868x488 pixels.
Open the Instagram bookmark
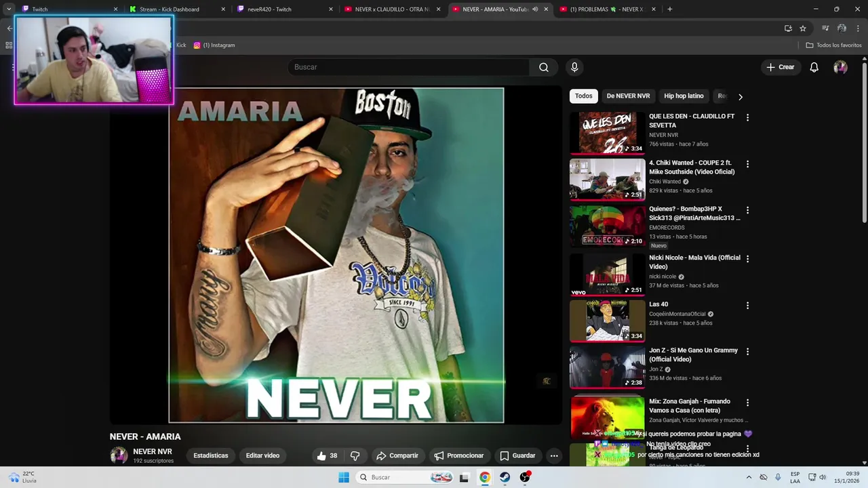coord(214,45)
